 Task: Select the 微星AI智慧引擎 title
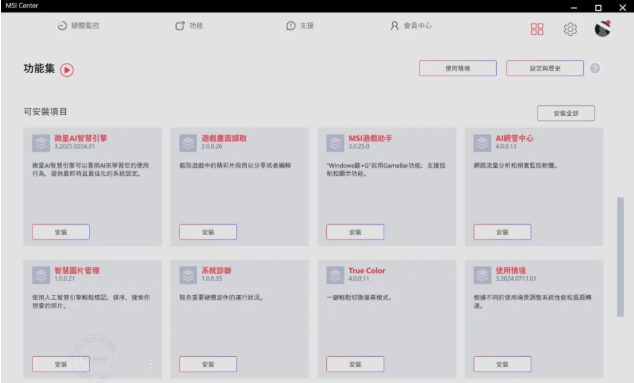pos(81,138)
